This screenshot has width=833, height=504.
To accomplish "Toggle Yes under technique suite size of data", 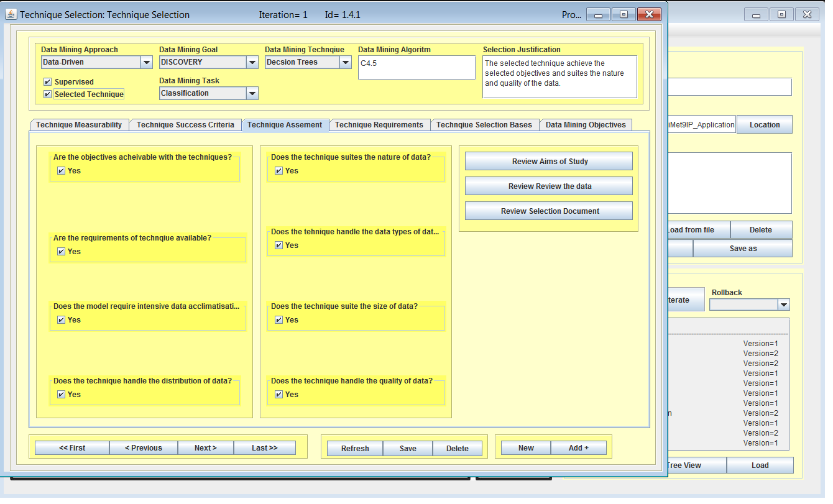I will 279,320.
